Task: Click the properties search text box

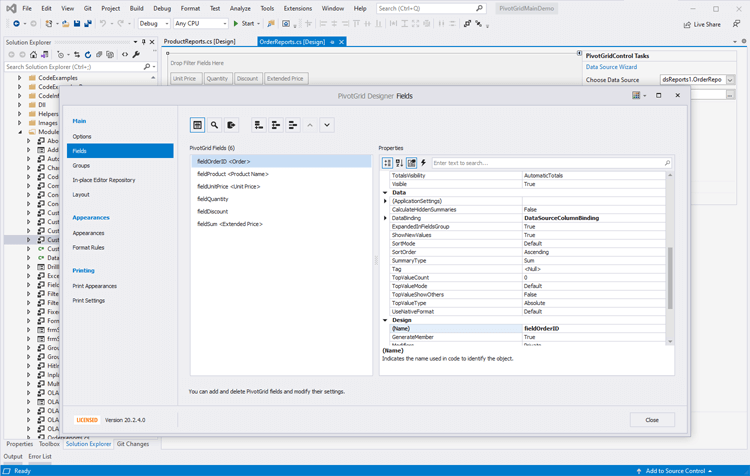Action: click(x=545, y=163)
